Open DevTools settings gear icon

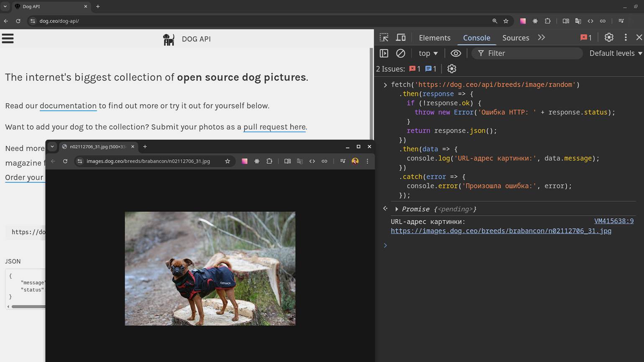[x=609, y=38]
